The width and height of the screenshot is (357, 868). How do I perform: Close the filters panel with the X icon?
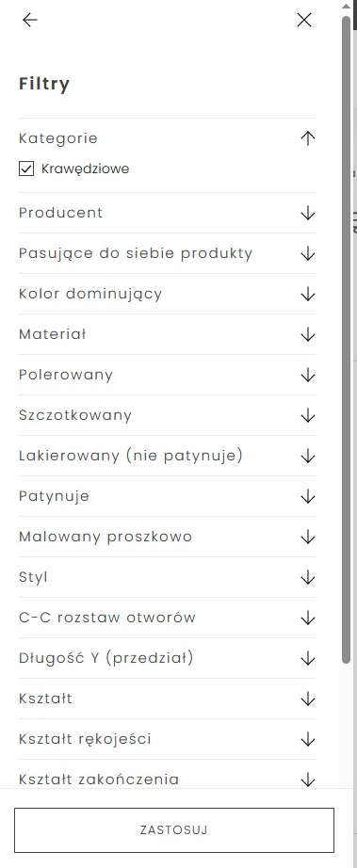tap(304, 20)
